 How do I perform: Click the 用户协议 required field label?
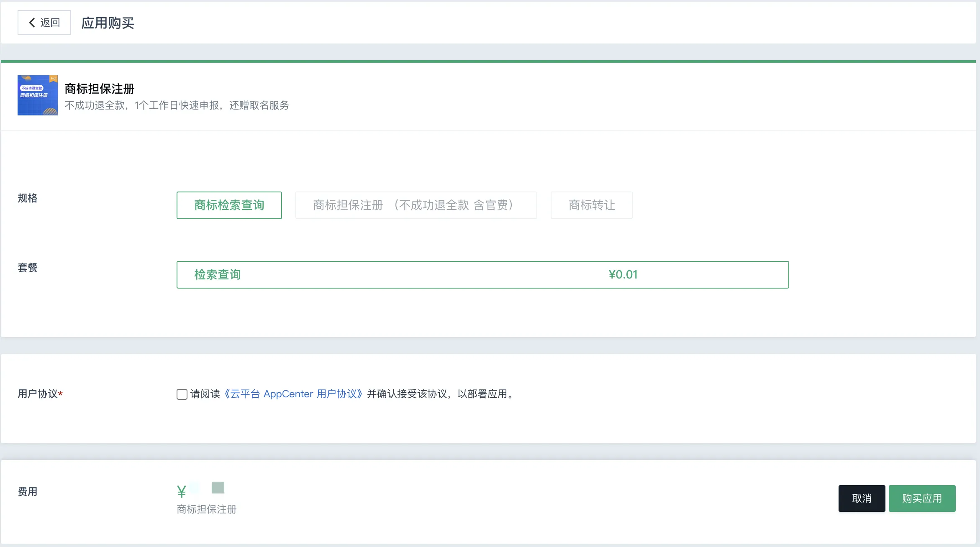tap(38, 394)
